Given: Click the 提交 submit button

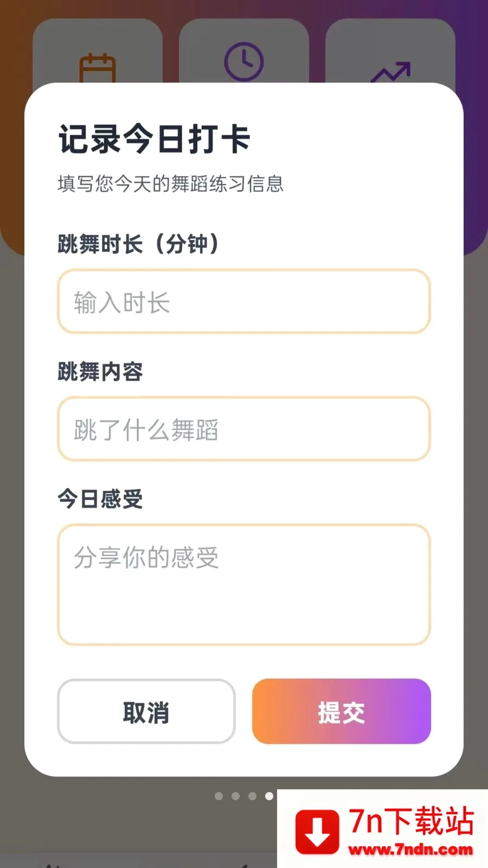Looking at the screenshot, I should 342,711.
